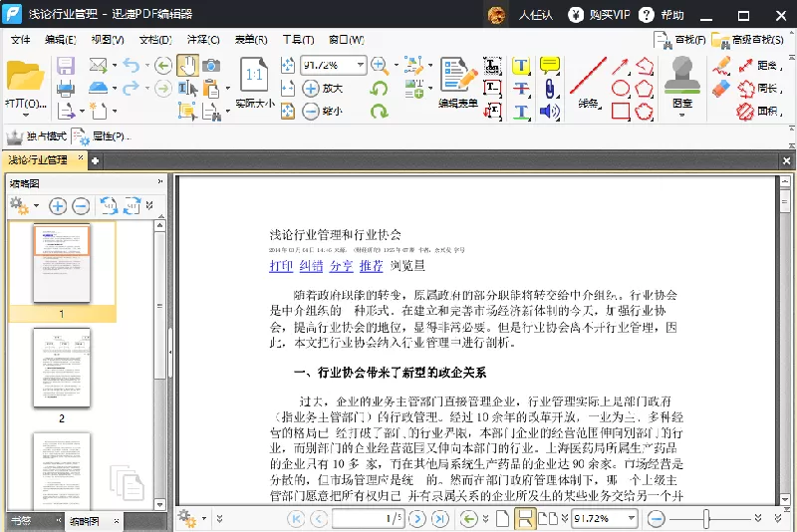Click the yellow sticky note comment tool
Viewport: 797px width, 532px height.
point(550,65)
